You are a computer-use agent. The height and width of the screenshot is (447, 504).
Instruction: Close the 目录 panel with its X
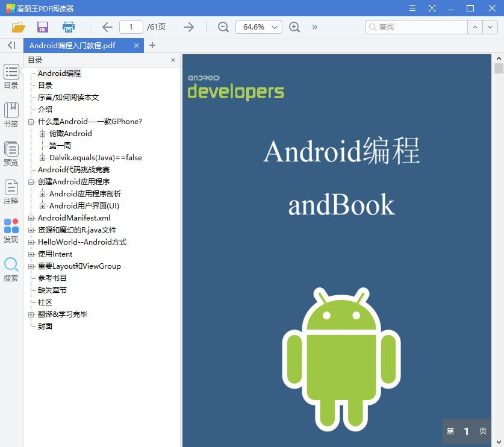(x=173, y=60)
